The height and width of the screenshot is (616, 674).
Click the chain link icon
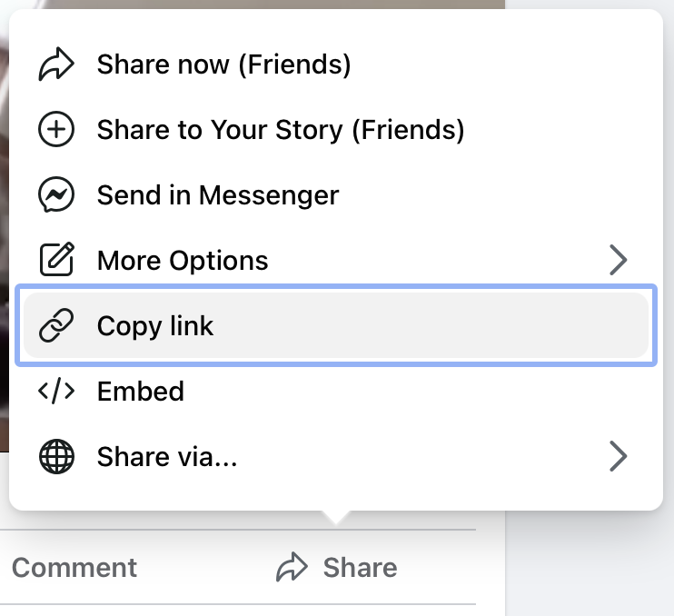[56, 325]
